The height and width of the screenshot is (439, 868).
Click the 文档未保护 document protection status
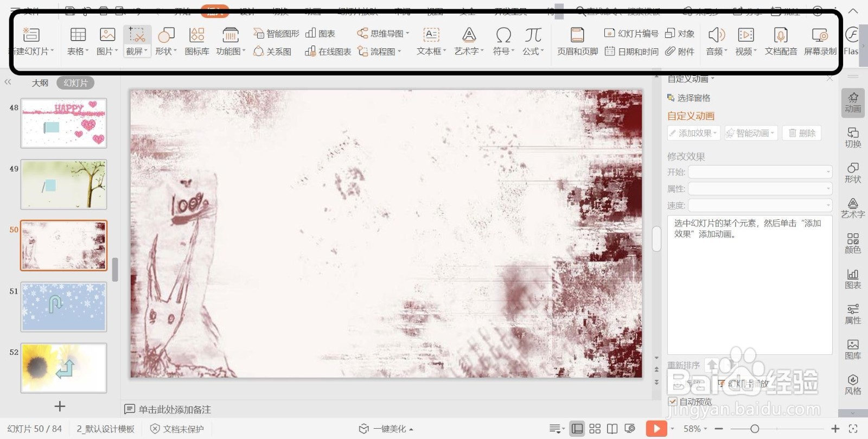point(177,429)
